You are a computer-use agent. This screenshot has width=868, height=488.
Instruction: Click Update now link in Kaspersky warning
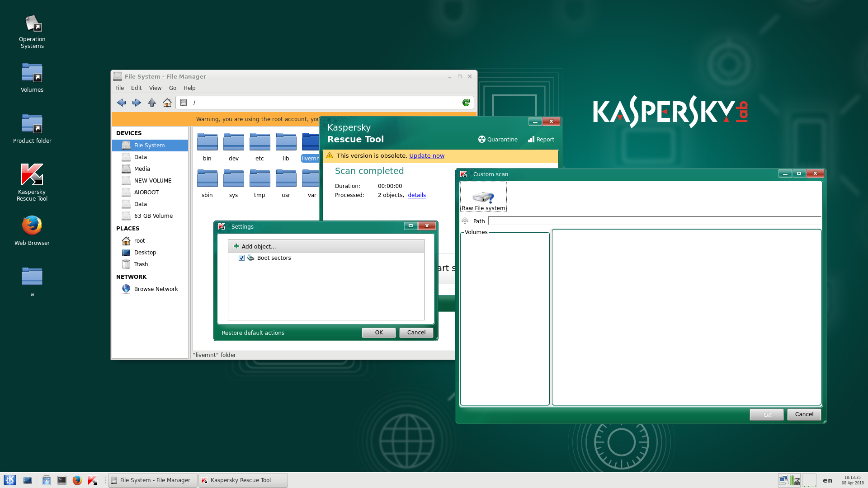pos(426,155)
